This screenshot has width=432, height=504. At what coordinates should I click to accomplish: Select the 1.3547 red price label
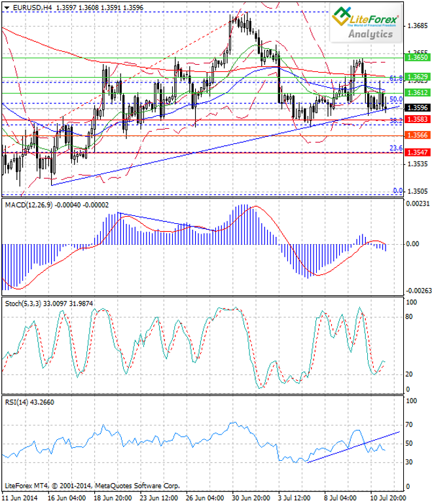click(x=418, y=152)
